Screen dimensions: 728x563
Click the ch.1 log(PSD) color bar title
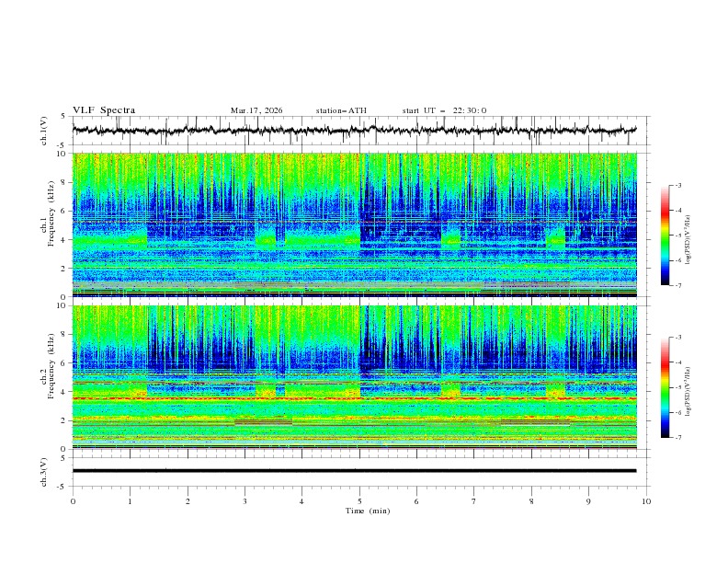click(688, 240)
